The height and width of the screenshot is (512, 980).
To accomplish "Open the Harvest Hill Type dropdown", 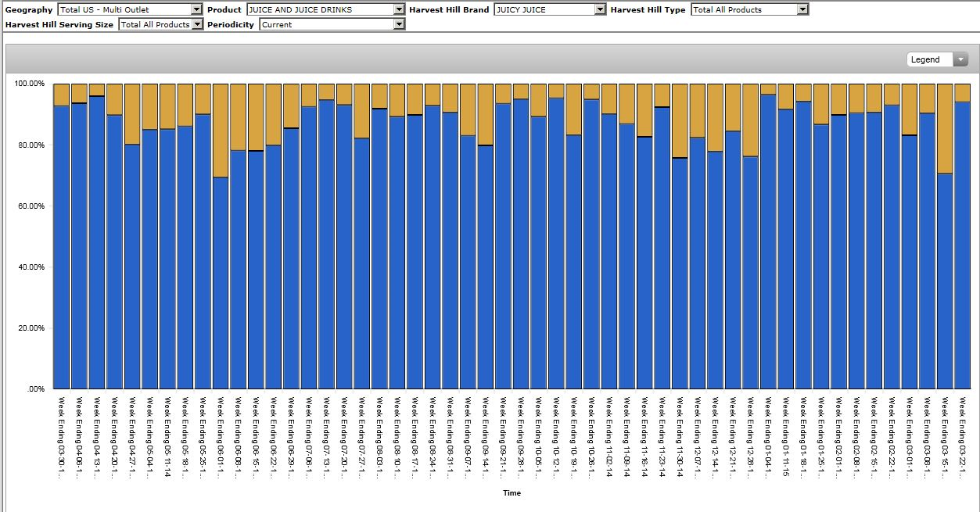I will point(802,9).
